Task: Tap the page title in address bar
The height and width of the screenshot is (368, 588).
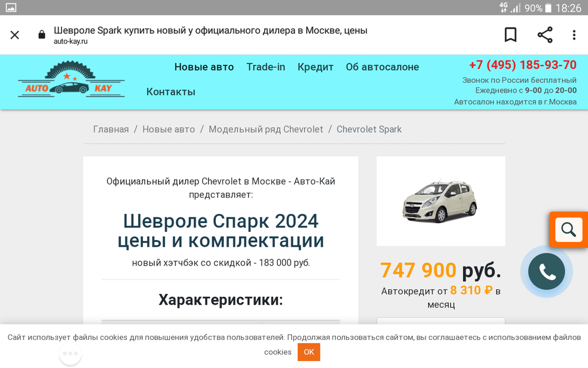Action: [210, 30]
